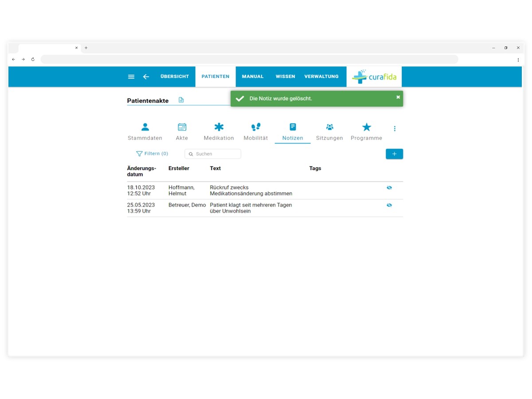The width and height of the screenshot is (532, 399).
Task: Click the browser address bar
Action: 249,59
